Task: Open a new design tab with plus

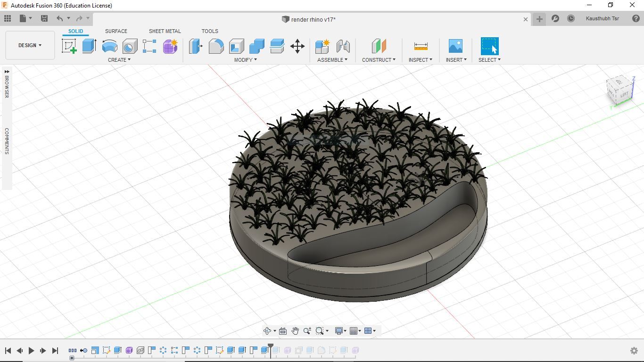Action: (539, 19)
